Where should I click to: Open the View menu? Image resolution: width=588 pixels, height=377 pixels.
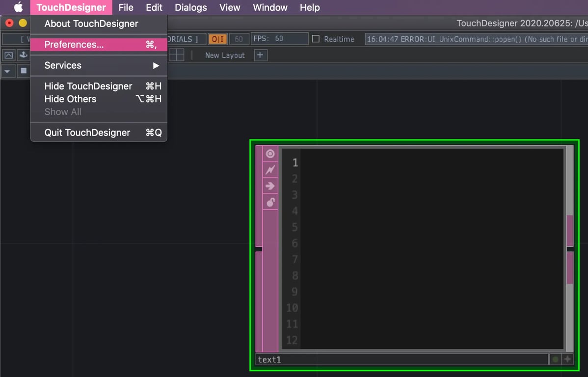point(230,7)
